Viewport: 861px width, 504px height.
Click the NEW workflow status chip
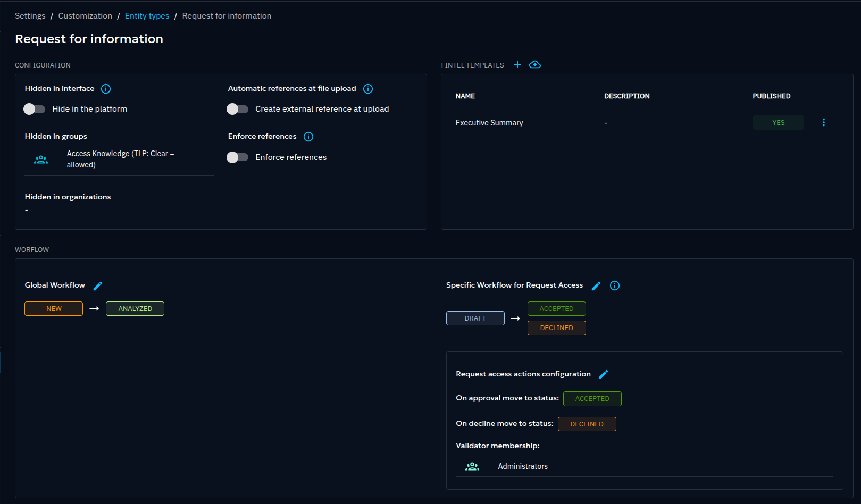(54, 309)
